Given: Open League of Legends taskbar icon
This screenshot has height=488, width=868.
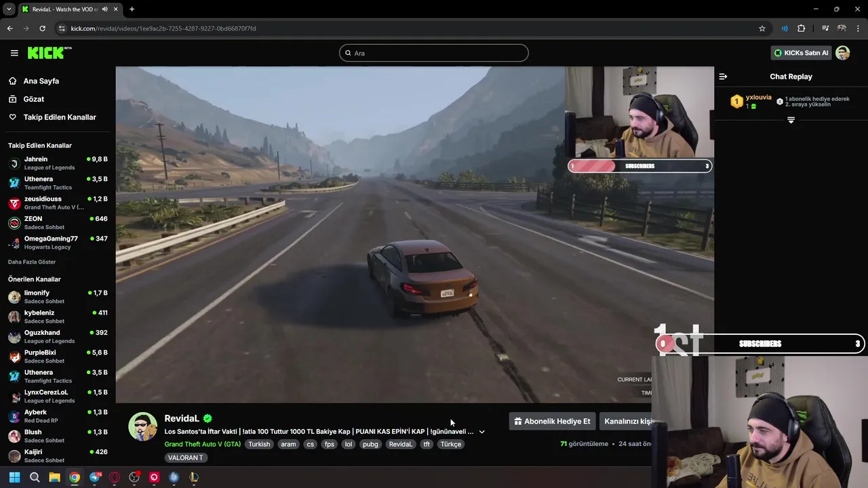Looking at the screenshot, I should pos(194,477).
